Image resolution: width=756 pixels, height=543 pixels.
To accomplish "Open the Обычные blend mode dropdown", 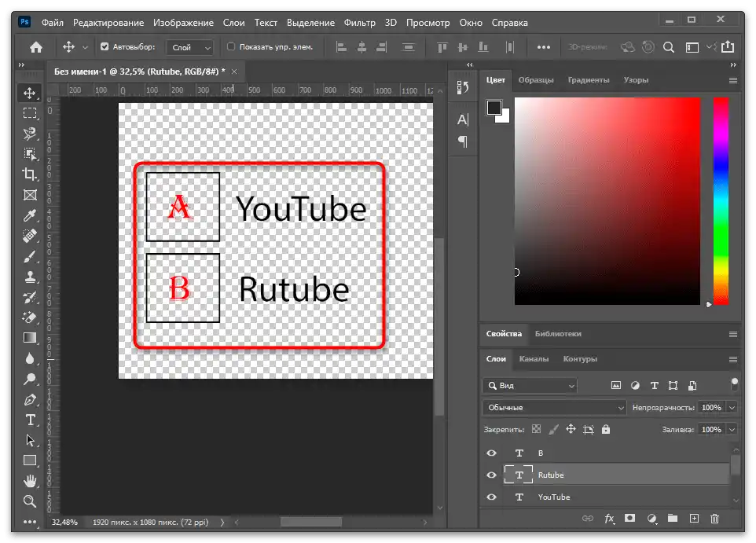I will point(554,408).
